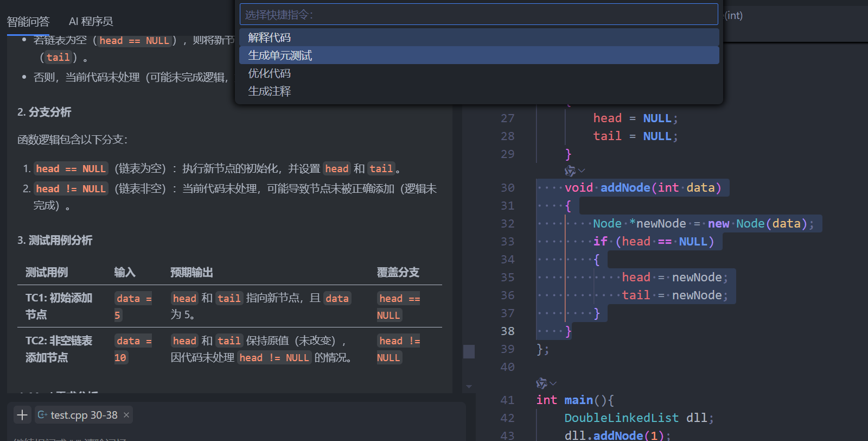Click the Lingma icon above the main function
Screen dimensions: 868x441
pyautogui.click(x=541, y=383)
